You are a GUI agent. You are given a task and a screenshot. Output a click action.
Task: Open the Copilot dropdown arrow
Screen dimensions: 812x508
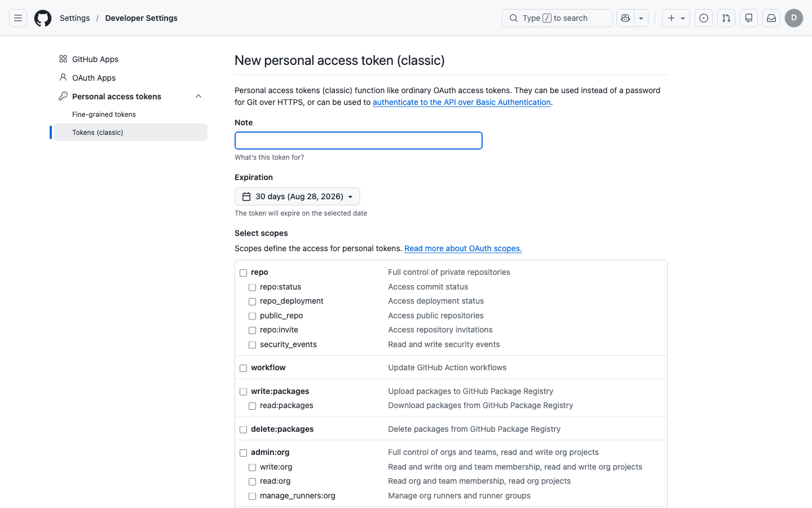(x=641, y=18)
